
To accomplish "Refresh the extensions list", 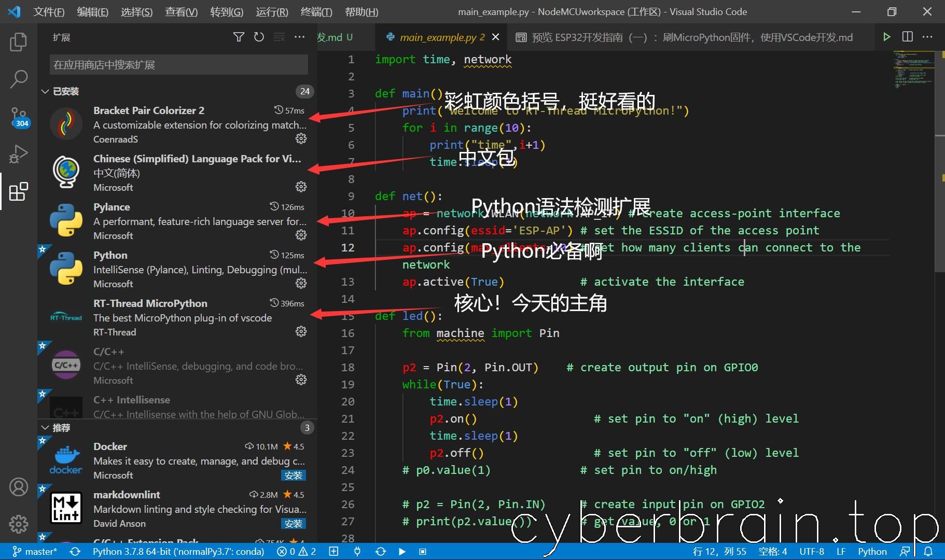I will tap(259, 37).
